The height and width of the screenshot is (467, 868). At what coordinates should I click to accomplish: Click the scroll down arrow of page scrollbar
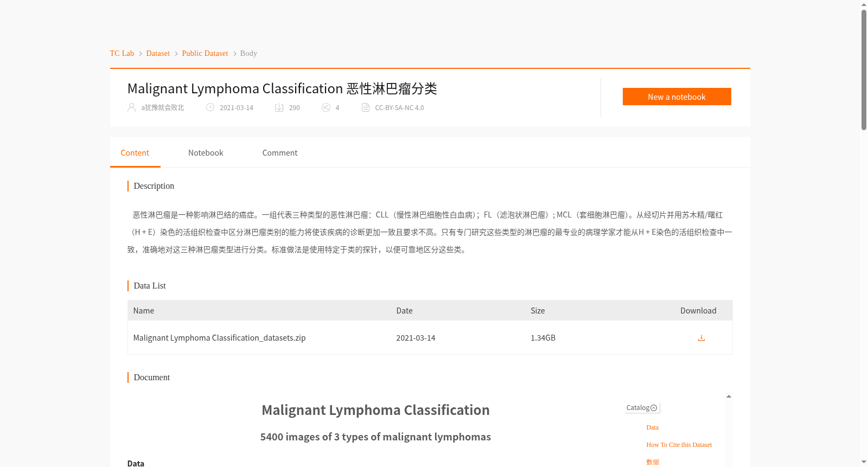coord(864,462)
